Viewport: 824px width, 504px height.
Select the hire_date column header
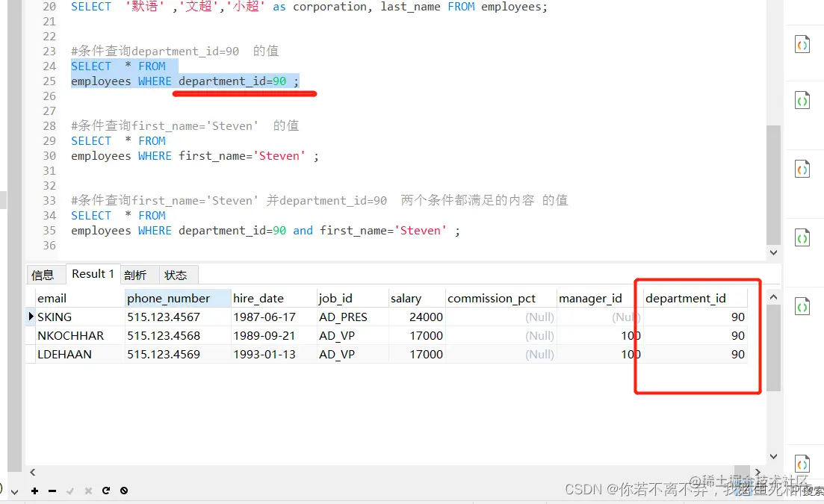pos(273,298)
